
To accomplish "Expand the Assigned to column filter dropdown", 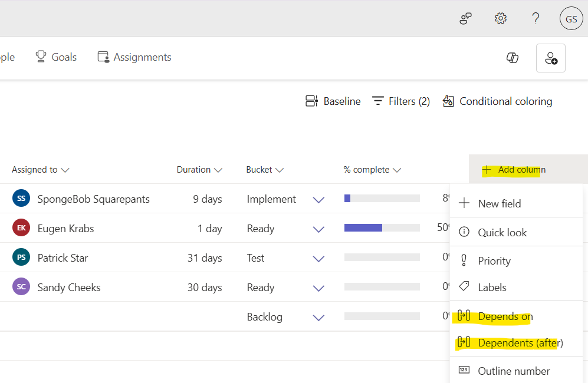I will (66, 169).
